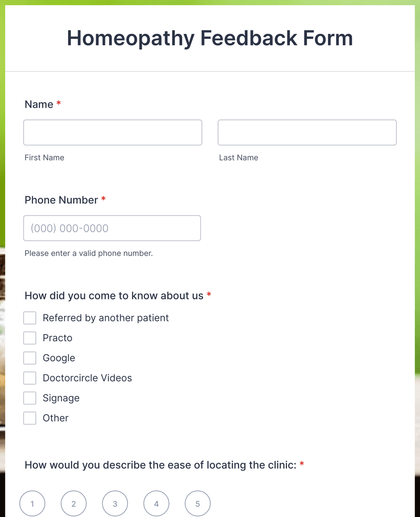This screenshot has width=420, height=517.
Task: Click the Signage label text
Action: [61, 398]
